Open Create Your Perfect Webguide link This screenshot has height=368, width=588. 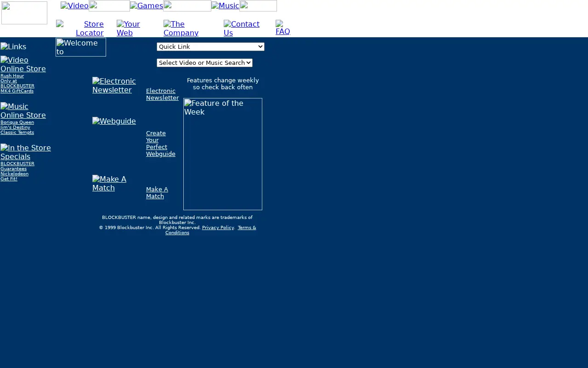click(x=161, y=144)
